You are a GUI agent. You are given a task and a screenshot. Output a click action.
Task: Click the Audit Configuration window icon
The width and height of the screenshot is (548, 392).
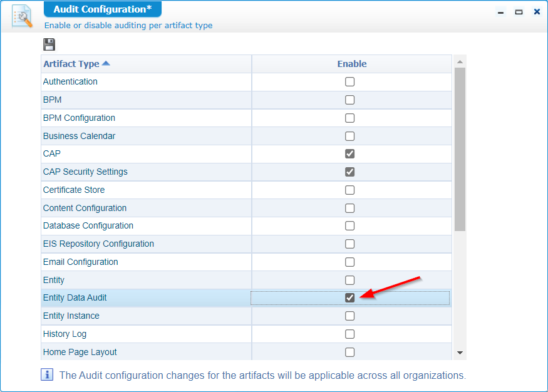point(22,17)
